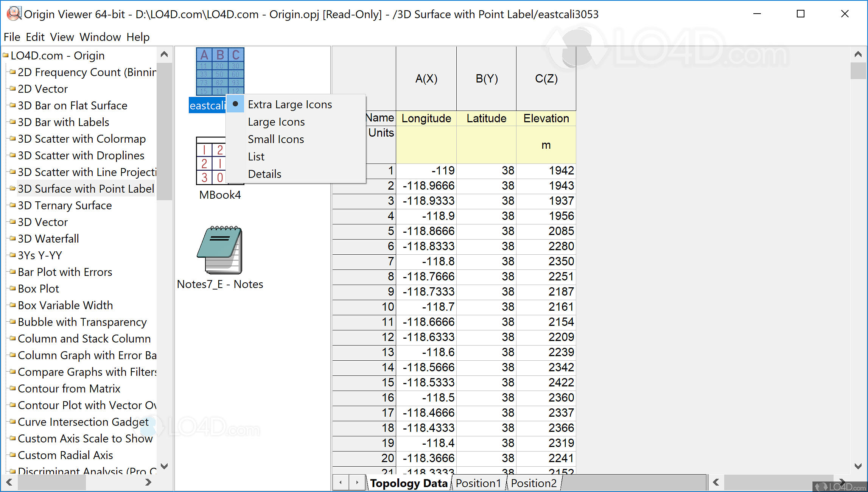
Task: Click cell value -118.9666 in row 2
Action: click(426, 186)
